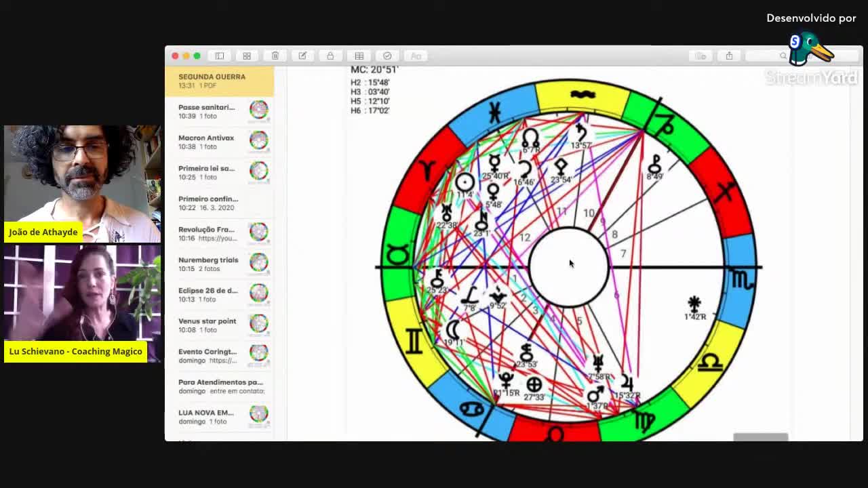Click the trash delete note icon
Viewport: 868px width, 488px height.
pos(275,56)
